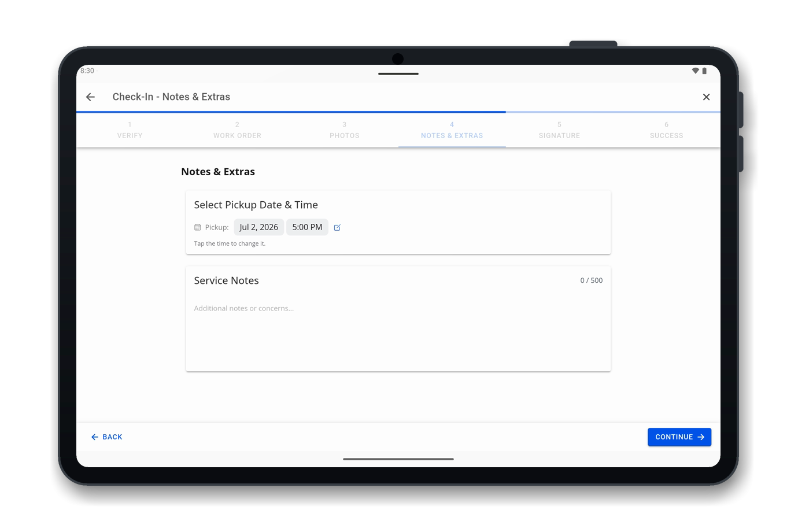Screen dimensions: 798x532
Task: Click the 0 / 500 character counter
Action: tap(592, 280)
